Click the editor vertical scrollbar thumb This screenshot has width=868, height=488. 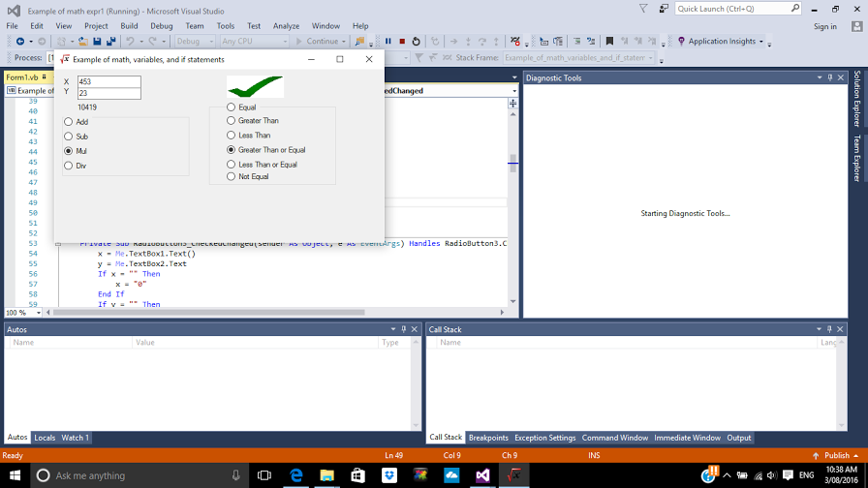point(513,164)
